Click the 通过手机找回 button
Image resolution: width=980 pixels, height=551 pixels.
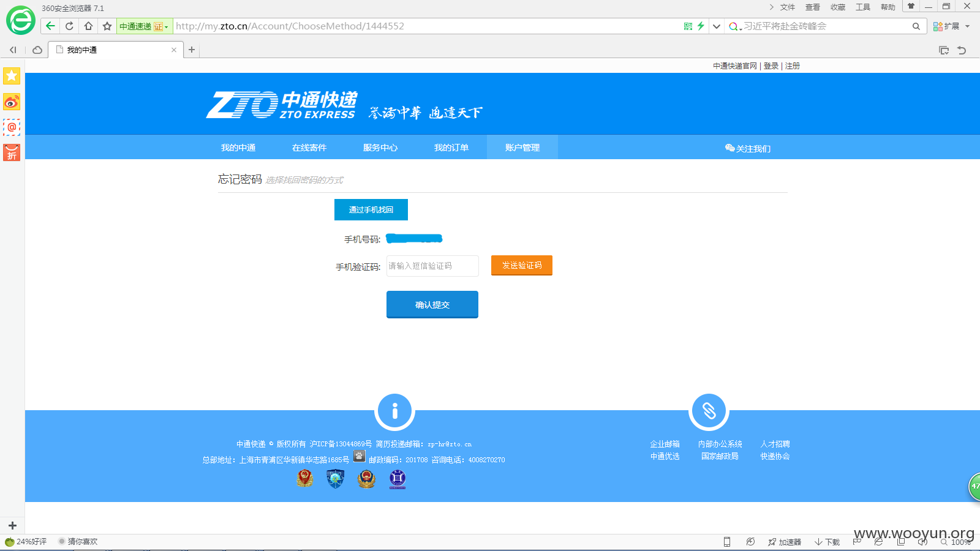click(371, 209)
